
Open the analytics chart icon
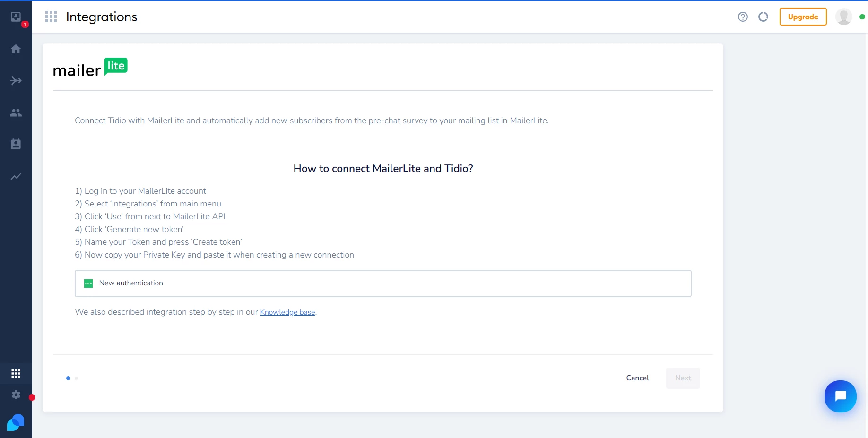point(16,177)
